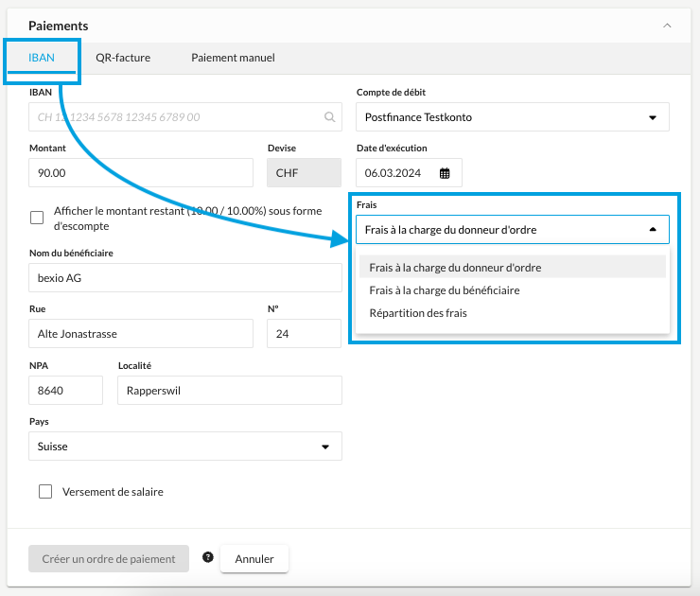Edit the Localité field Rapperswil
The image size is (700, 596).
[230, 390]
